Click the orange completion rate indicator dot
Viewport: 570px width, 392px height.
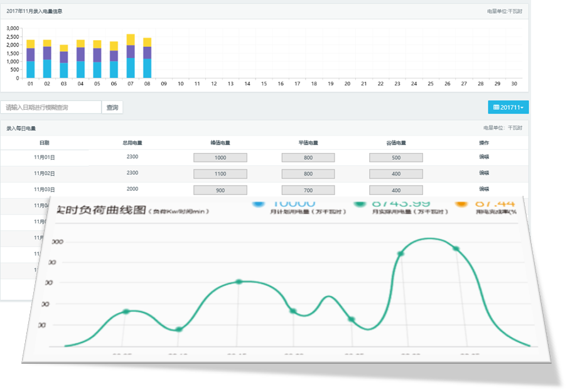[461, 203]
